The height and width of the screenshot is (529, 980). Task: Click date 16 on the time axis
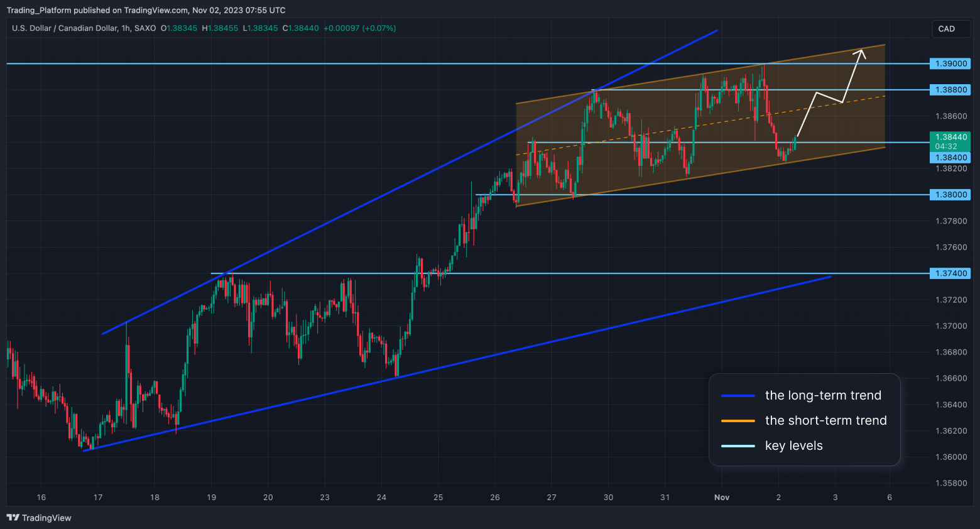[41, 497]
